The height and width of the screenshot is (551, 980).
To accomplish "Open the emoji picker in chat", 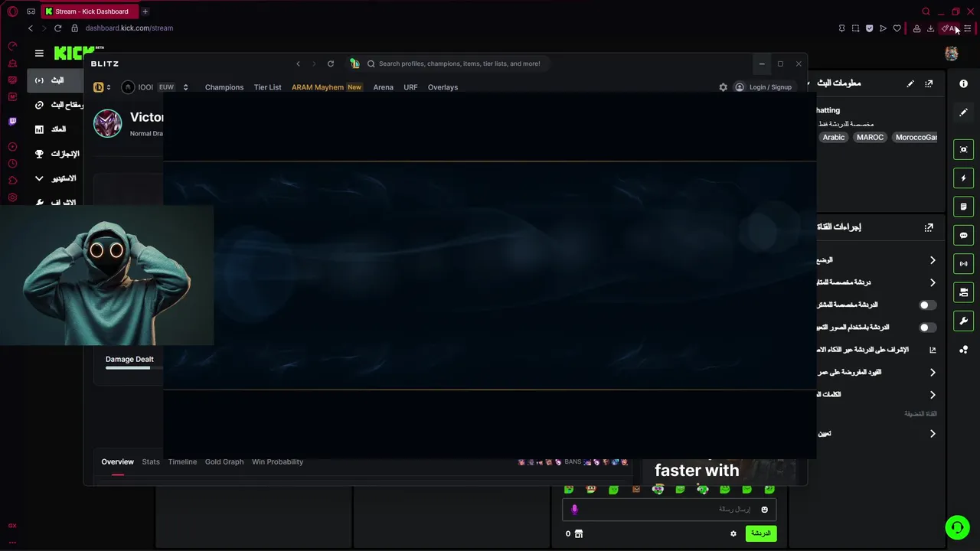I will 764,510.
